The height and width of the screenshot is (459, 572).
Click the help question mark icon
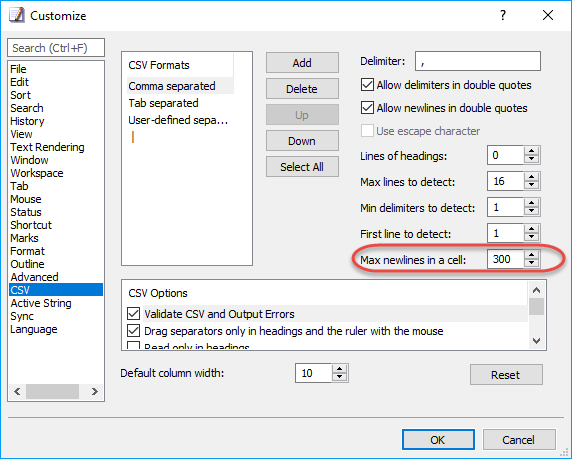coord(503,15)
